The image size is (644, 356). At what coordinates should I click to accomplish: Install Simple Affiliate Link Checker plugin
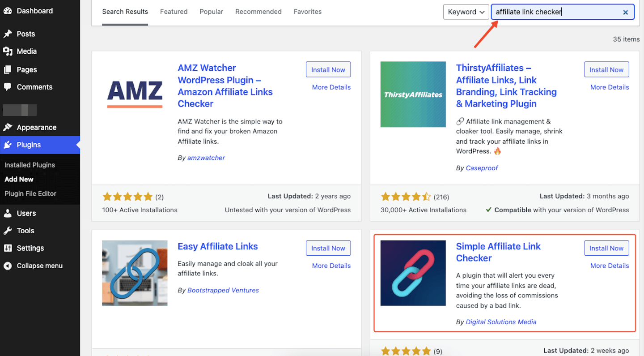point(606,248)
